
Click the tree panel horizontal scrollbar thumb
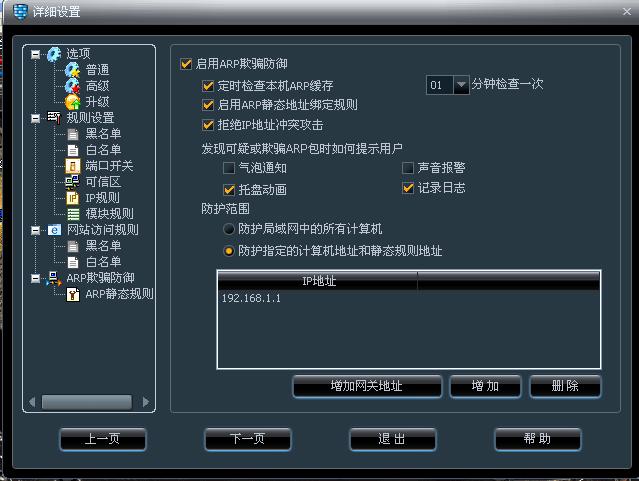pyautogui.click(x=87, y=402)
